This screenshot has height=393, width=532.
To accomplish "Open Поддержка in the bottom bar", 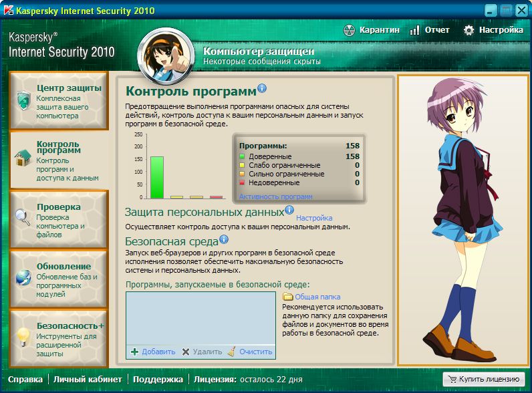I will 158,380.
